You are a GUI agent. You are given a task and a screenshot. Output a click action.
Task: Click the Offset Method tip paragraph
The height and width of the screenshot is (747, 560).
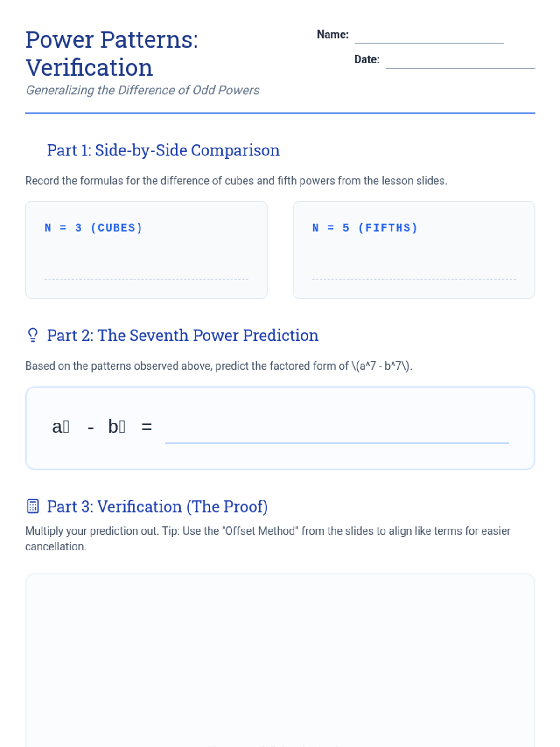(x=268, y=538)
